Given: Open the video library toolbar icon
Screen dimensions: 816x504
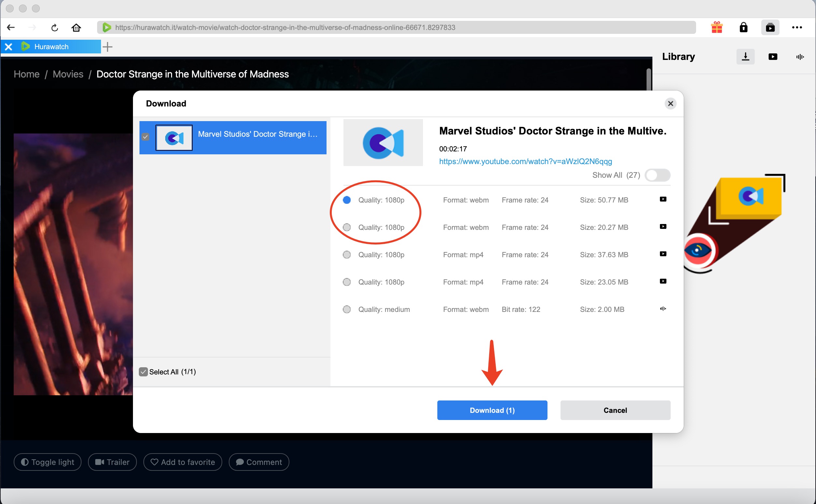Looking at the screenshot, I should pos(770,27).
